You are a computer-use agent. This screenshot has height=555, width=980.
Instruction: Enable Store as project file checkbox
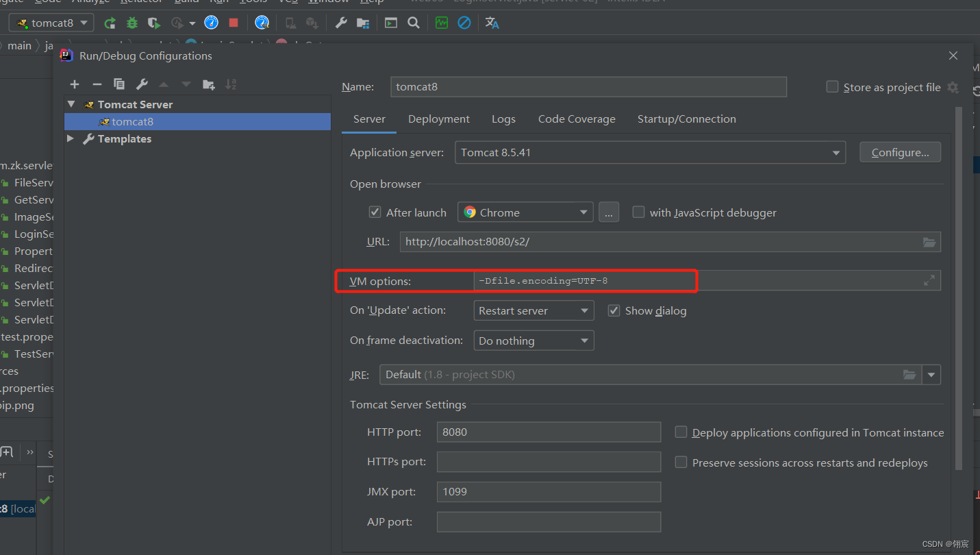coord(832,86)
